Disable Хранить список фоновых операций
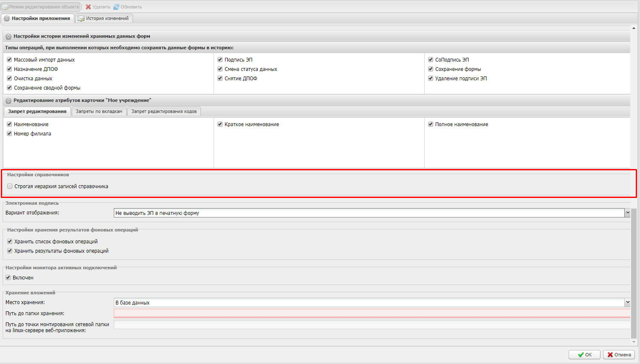This screenshot has width=640, height=364. point(10,241)
